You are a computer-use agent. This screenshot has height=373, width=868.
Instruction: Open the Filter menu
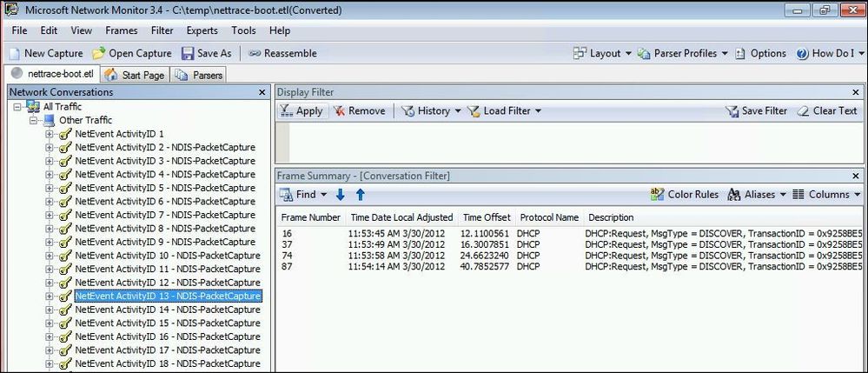click(x=162, y=30)
